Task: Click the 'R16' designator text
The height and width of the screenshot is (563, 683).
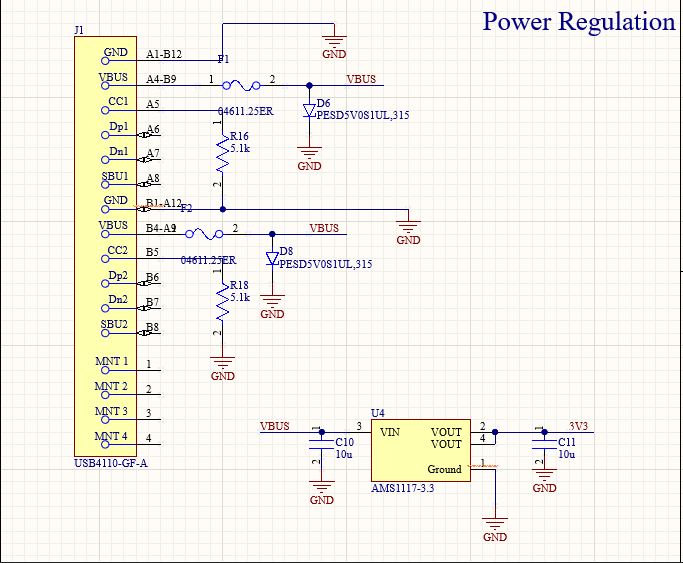Action: [239, 136]
